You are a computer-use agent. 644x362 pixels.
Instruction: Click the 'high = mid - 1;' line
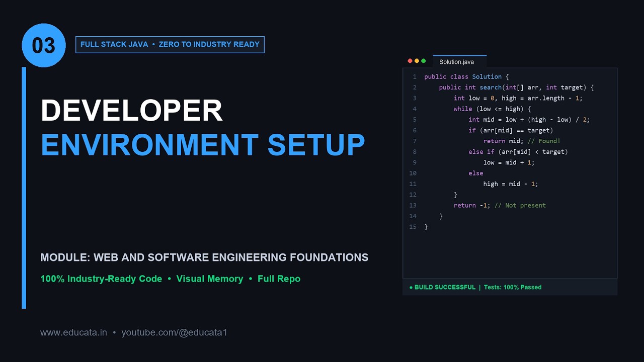pyautogui.click(x=511, y=184)
